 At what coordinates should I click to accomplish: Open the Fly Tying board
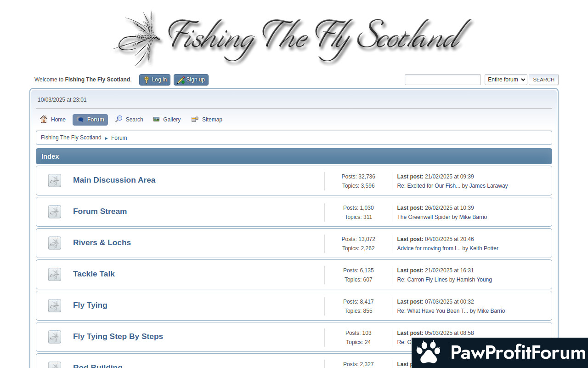coord(90,305)
